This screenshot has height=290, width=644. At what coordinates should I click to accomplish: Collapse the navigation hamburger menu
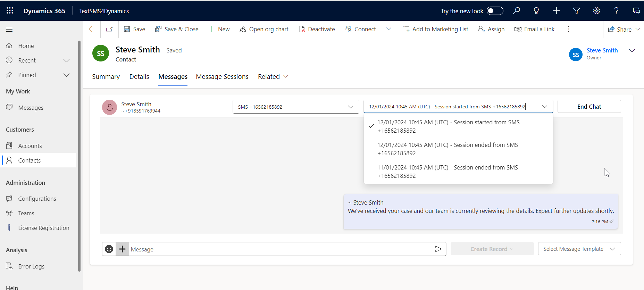[x=9, y=30]
